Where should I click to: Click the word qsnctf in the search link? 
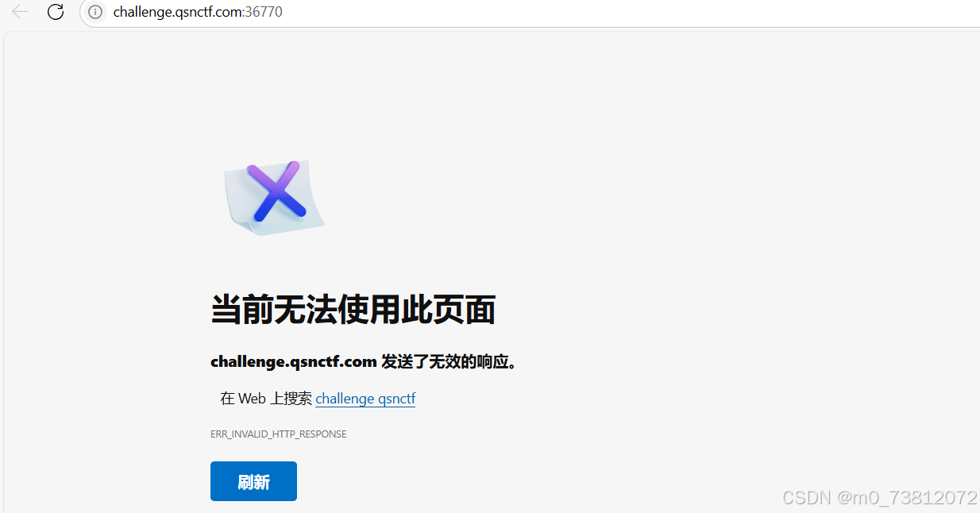pos(397,399)
